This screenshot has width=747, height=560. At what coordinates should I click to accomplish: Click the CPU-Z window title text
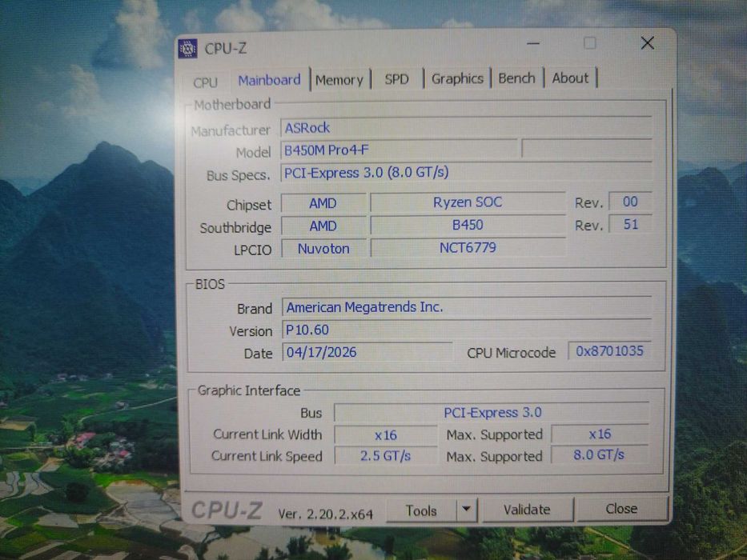pos(225,49)
